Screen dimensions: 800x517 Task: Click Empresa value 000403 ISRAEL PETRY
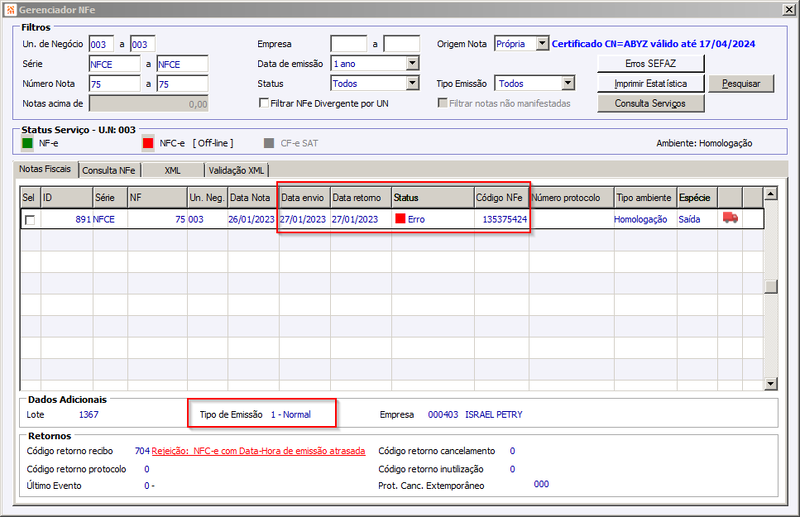point(475,415)
